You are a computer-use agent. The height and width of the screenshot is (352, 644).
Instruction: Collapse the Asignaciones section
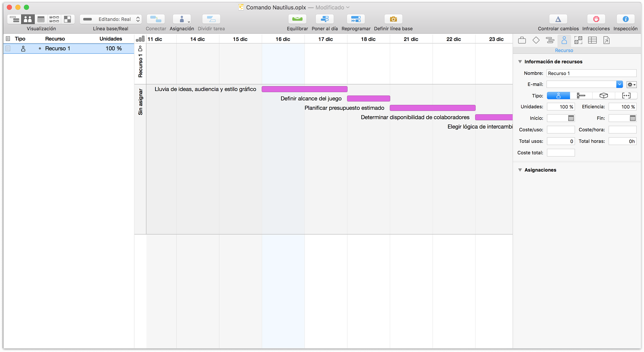click(x=520, y=170)
